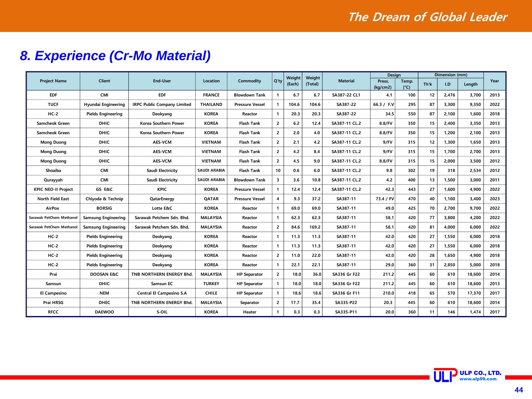The height and width of the screenshot is (399, 532).
Task: Select the page number 44
Action: [x=519, y=390]
